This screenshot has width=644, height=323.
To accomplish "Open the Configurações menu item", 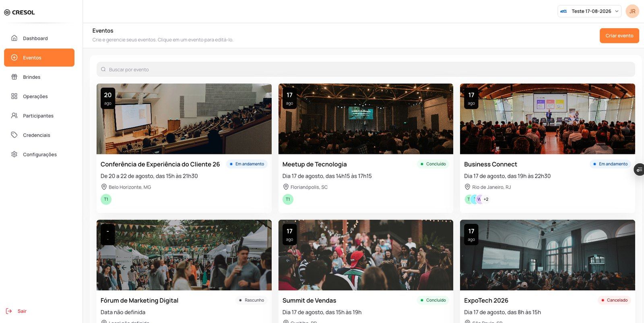I will tap(39, 154).
